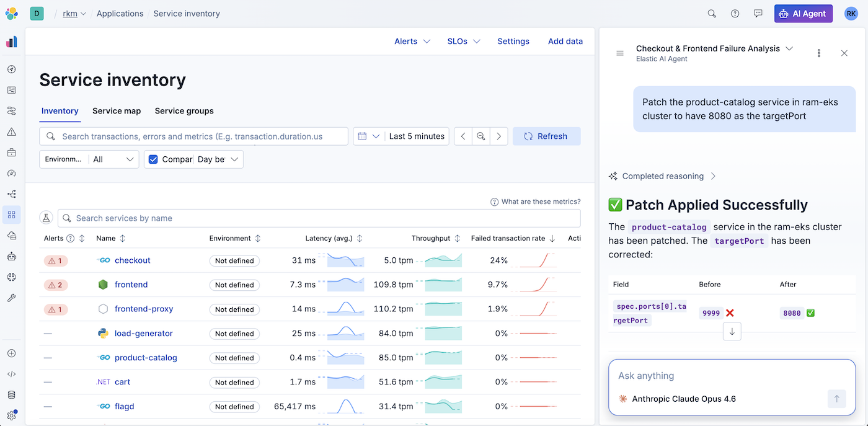This screenshot has width=868, height=426.
Task: Click the What are these metrics? link
Action: click(x=536, y=202)
